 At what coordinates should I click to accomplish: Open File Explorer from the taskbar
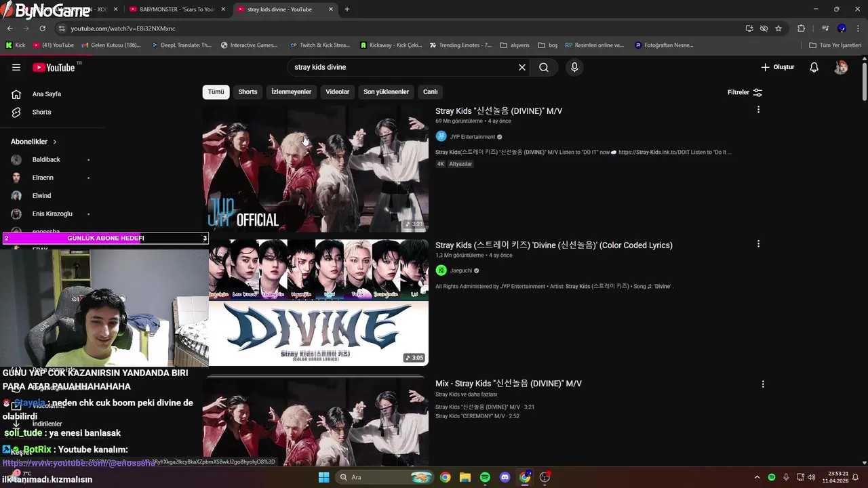pyautogui.click(x=465, y=477)
